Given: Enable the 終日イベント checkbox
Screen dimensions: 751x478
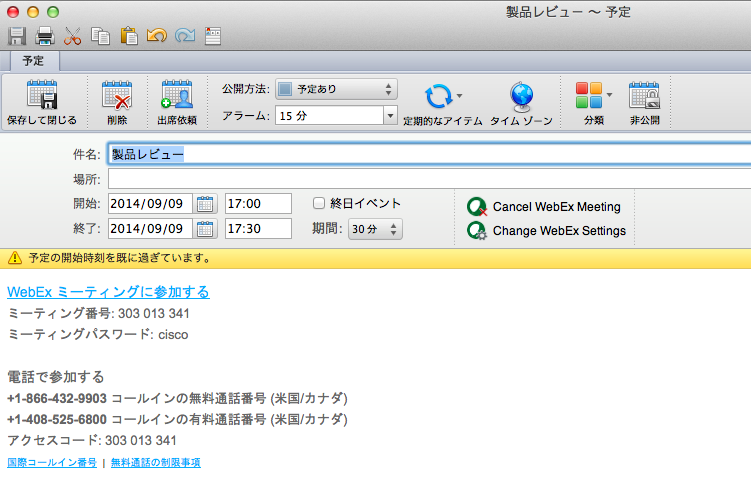Looking at the screenshot, I should pyautogui.click(x=320, y=203).
